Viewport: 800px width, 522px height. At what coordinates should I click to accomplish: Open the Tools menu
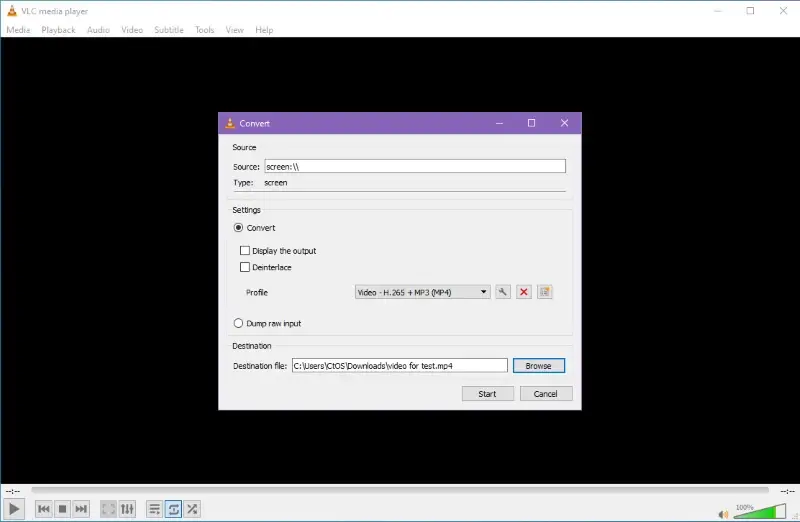(204, 30)
